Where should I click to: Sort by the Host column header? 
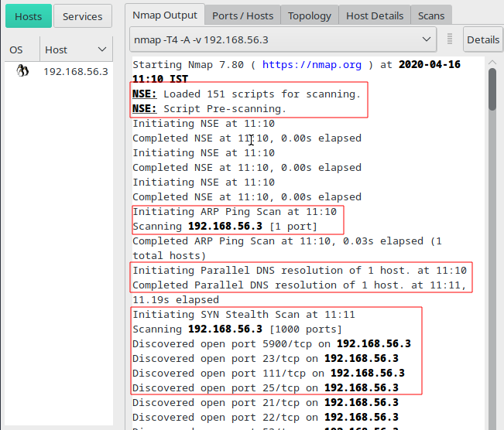pyautogui.click(x=76, y=49)
